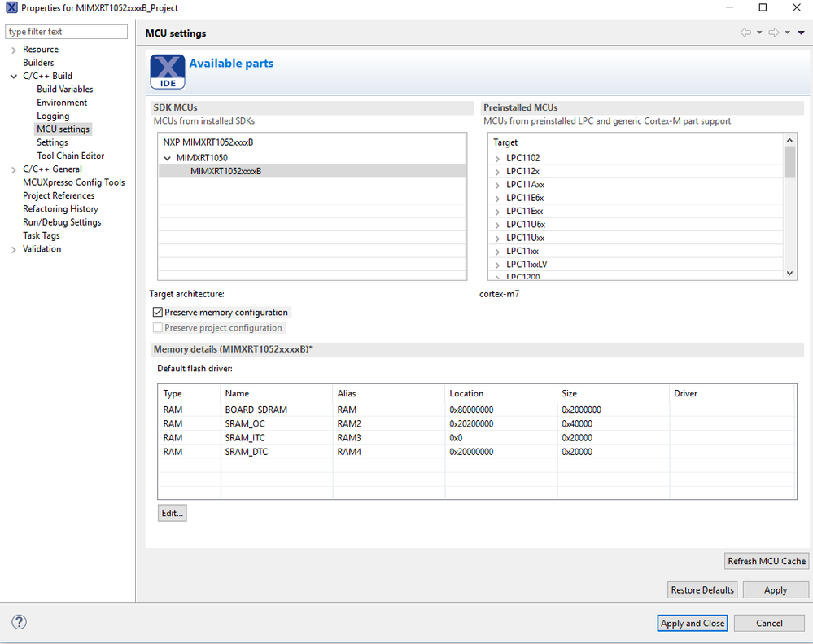Screen dimensions: 813x644
Task: Click the forward navigation arrow icon
Action: [x=774, y=33]
